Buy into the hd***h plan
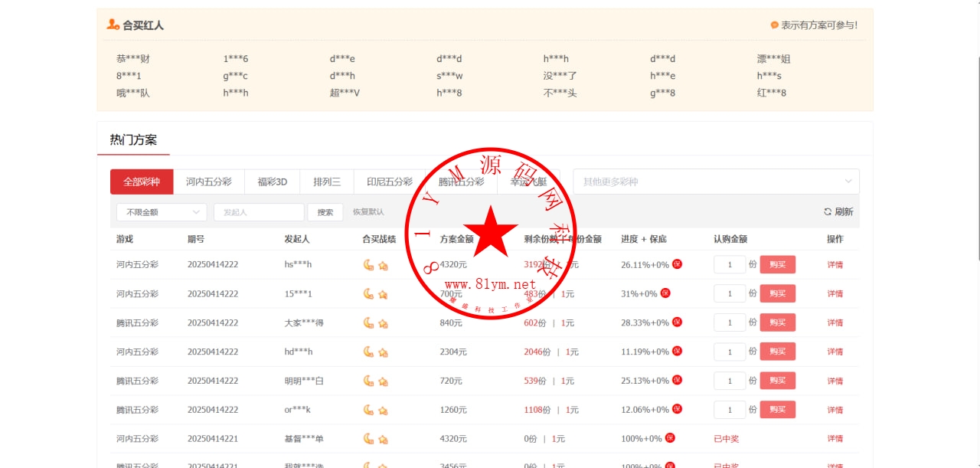The width and height of the screenshot is (980, 468). pyautogui.click(x=777, y=352)
